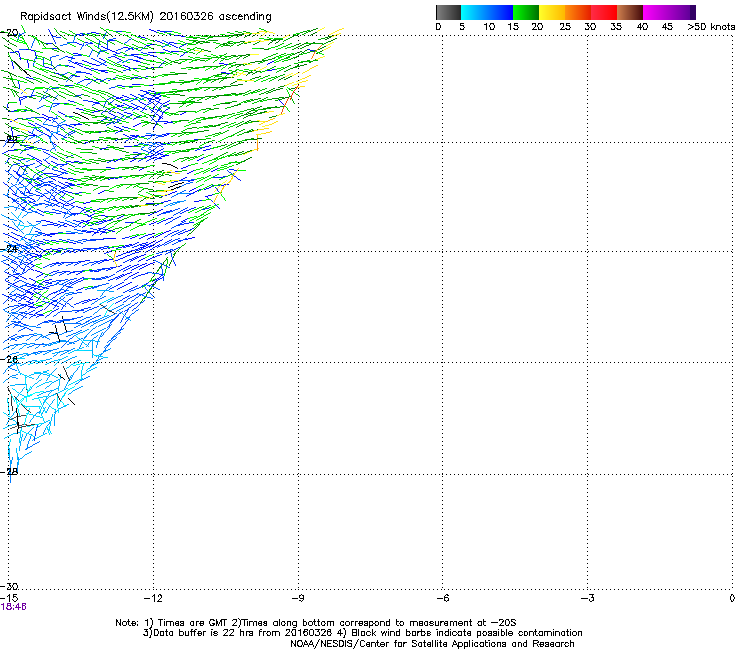
Task: Click the '-12' longitude axis label
Action: 153,598
